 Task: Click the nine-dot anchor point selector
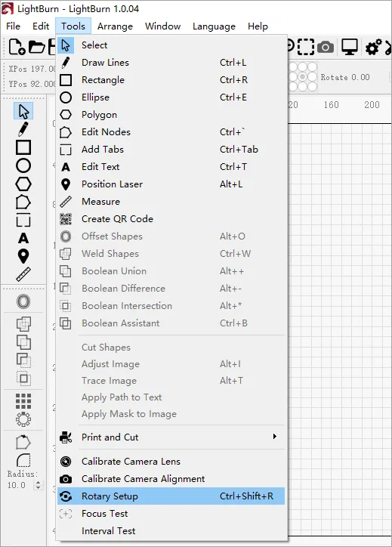pyautogui.click(x=303, y=77)
